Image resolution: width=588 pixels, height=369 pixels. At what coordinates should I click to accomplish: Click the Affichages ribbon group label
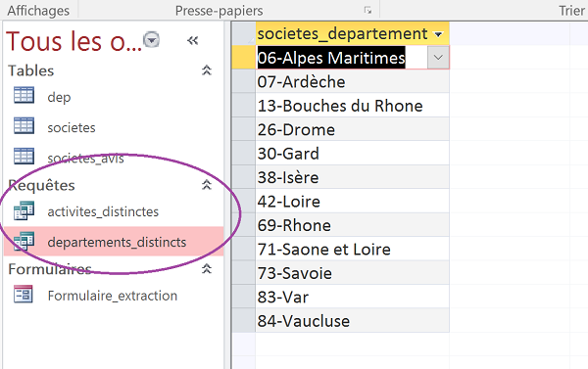(x=38, y=11)
